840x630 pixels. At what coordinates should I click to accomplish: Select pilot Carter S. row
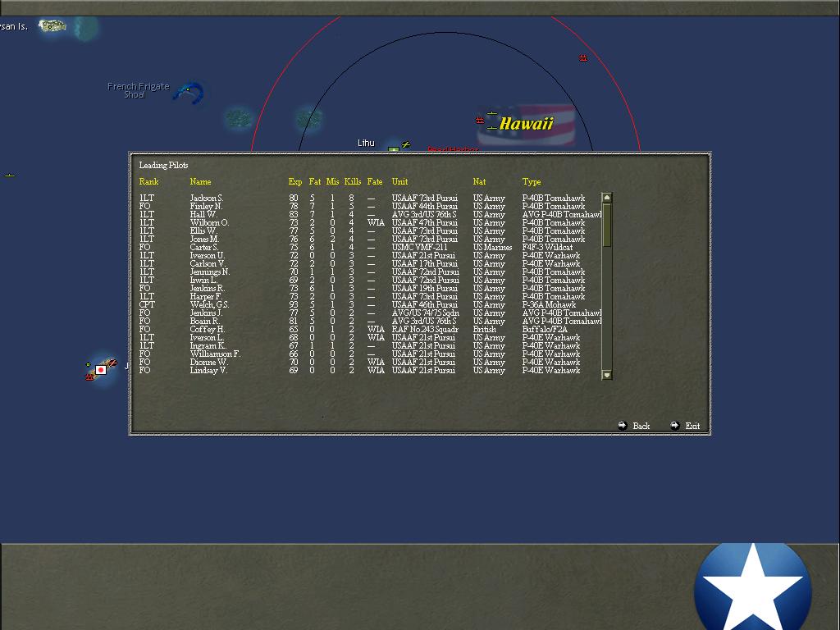pyautogui.click(x=370, y=248)
